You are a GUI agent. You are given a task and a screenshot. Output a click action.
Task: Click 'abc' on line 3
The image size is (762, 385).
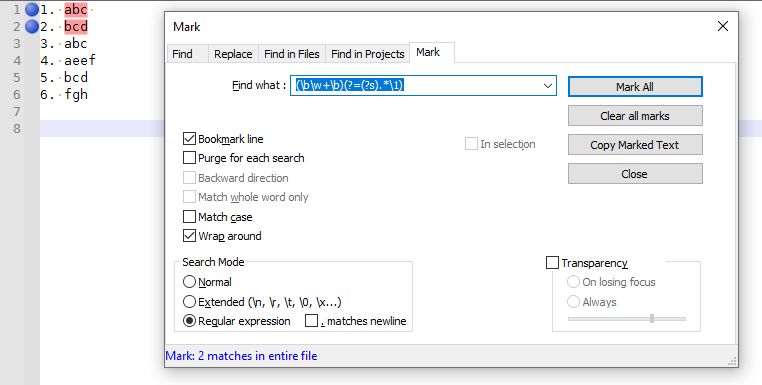point(76,43)
